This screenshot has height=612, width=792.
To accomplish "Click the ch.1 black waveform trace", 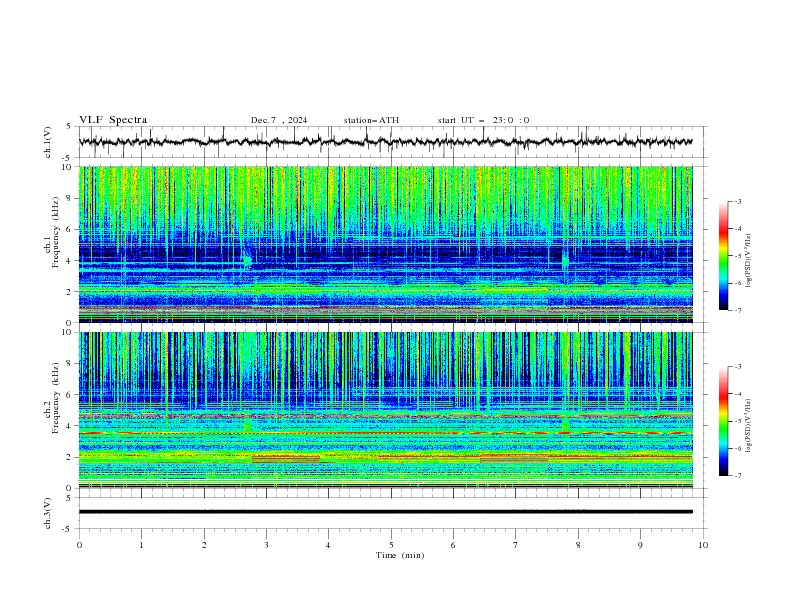I will point(385,142).
